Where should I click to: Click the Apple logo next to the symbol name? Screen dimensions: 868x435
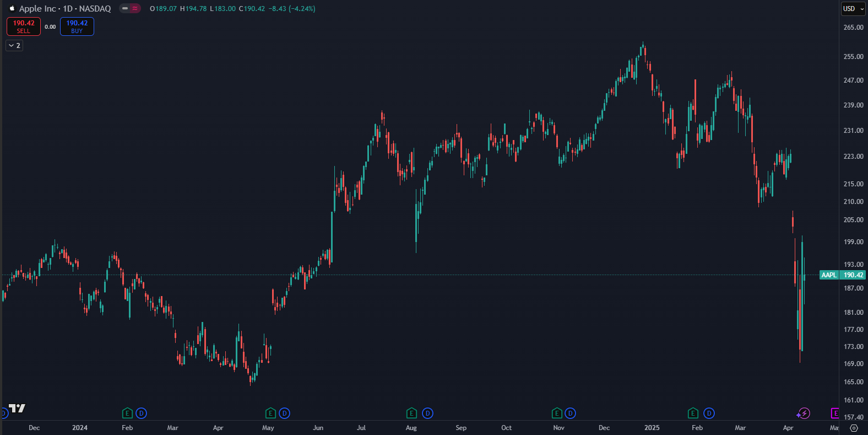tap(12, 9)
